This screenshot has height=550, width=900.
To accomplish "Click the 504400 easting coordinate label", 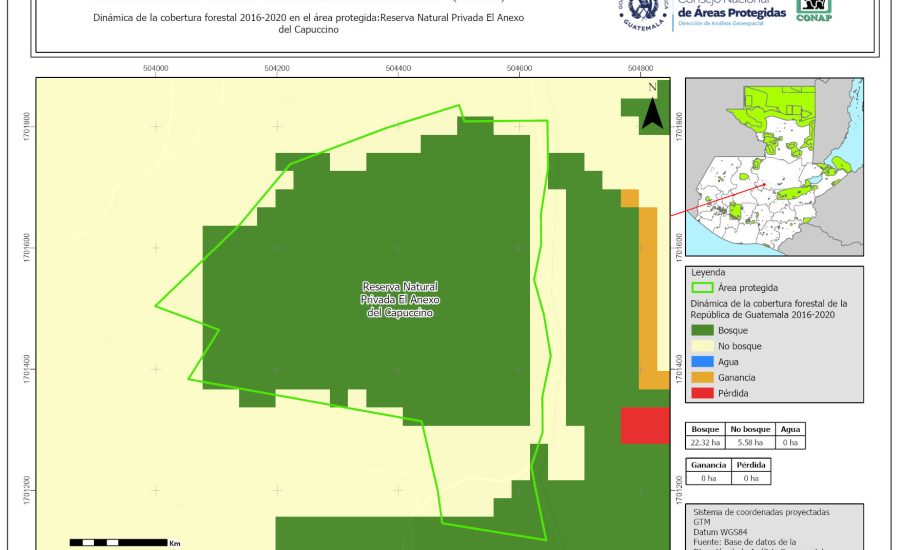I will [397, 68].
